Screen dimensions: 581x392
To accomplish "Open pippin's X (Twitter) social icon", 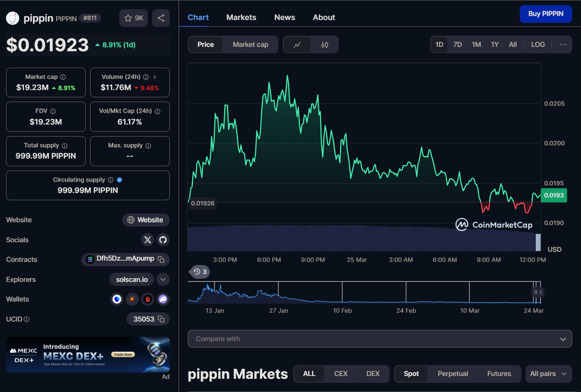I will point(148,239).
